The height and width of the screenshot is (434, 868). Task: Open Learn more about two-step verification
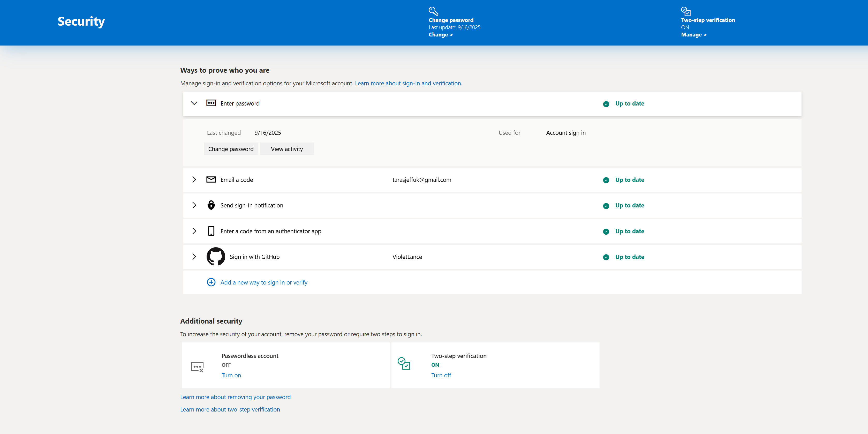pyautogui.click(x=230, y=409)
